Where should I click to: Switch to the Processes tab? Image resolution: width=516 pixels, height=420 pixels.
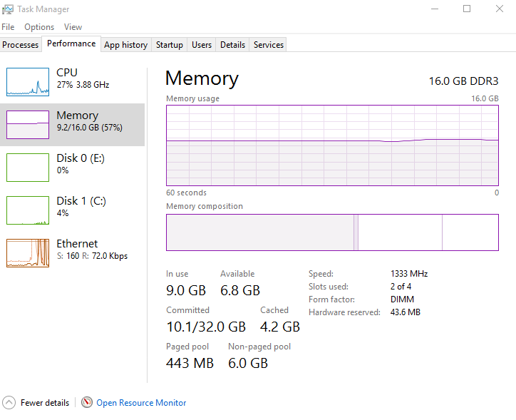point(21,45)
